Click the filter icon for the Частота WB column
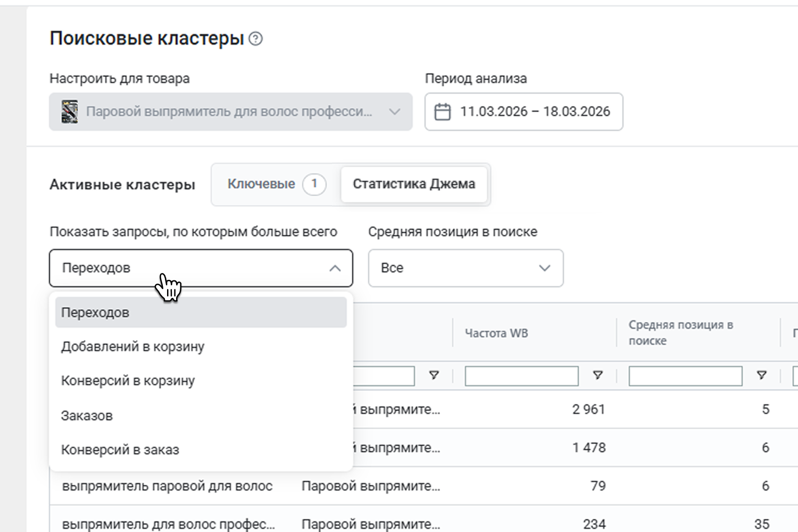 pos(597,376)
